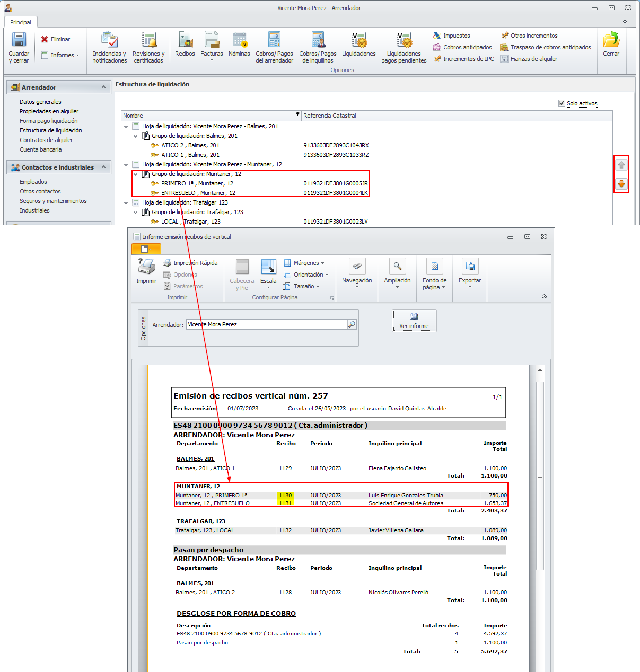Screen dimensions: 640x672
Task: Open Forma pago liquidación in sidebar
Action: pyautogui.click(x=48, y=121)
